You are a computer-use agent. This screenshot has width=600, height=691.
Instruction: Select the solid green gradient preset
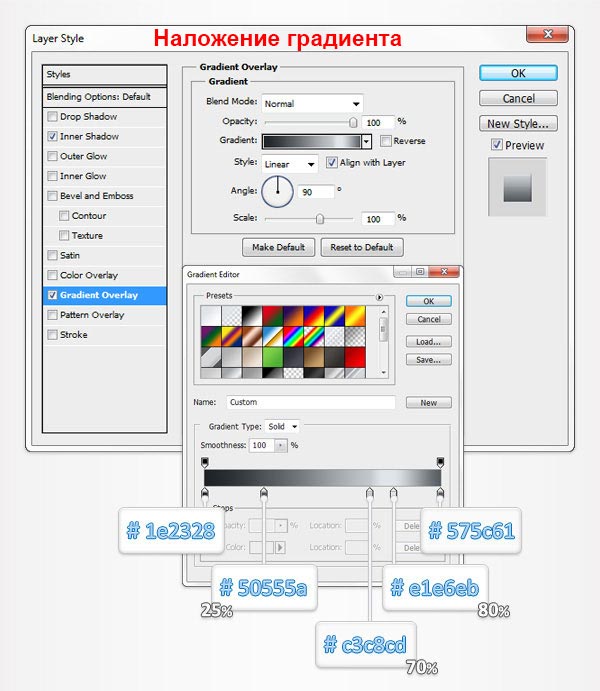(x=273, y=357)
